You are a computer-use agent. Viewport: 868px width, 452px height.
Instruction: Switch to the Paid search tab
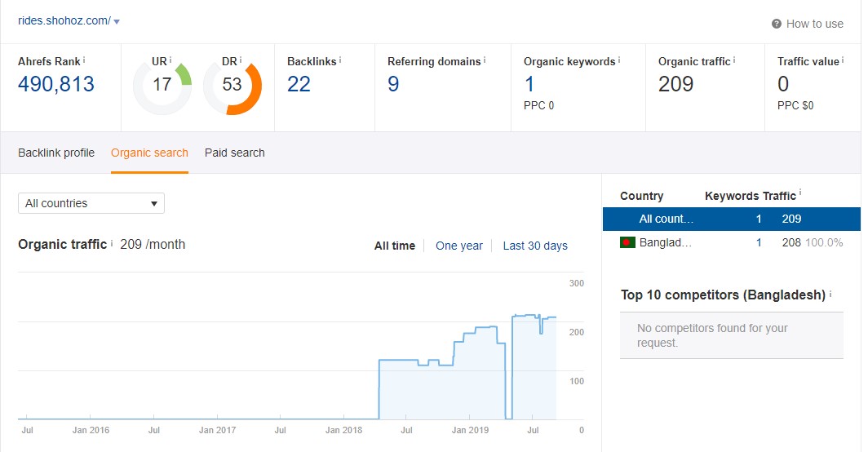pyautogui.click(x=235, y=153)
